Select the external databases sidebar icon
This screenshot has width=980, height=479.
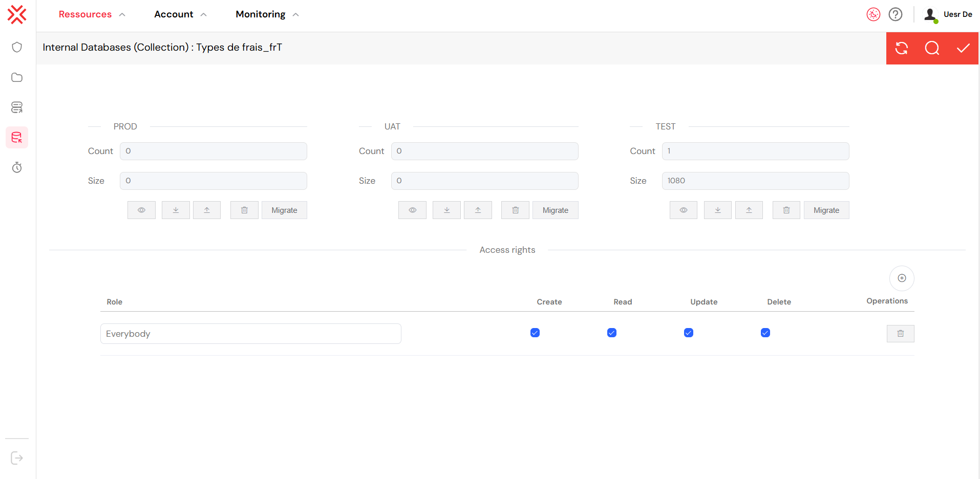point(17,107)
